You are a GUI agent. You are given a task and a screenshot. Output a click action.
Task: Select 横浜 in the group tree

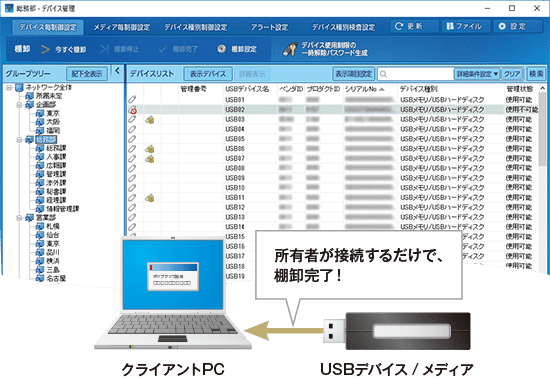click(x=53, y=261)
